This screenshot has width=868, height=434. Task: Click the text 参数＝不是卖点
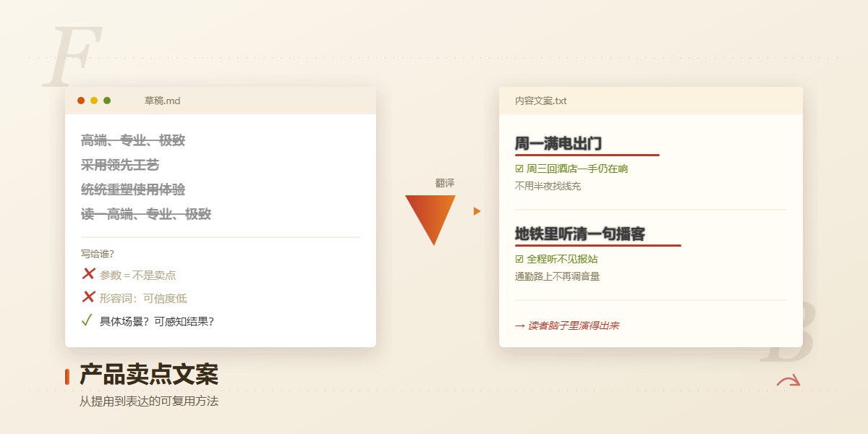[137, 275]
